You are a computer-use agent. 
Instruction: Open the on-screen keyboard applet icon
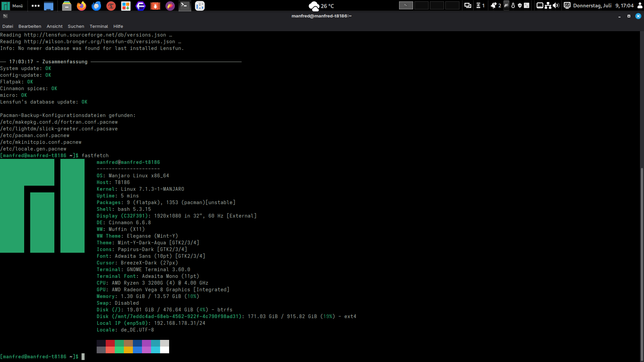tap(540, 5)
